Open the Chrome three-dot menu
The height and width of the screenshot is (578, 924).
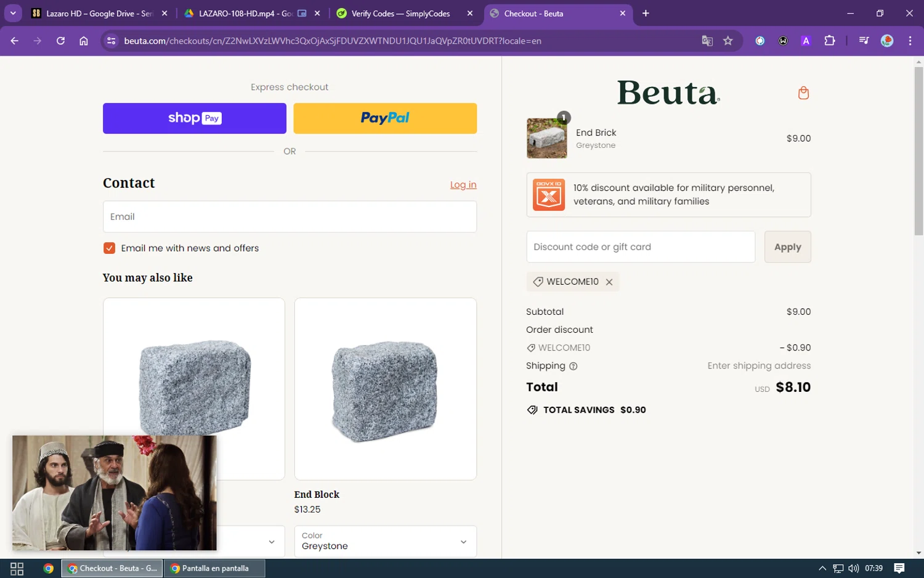tap(910, 41)
